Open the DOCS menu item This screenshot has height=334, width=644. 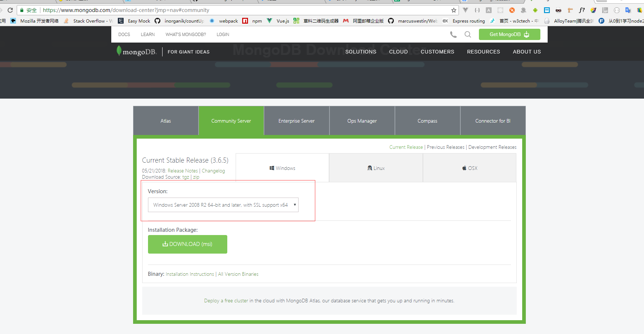pos(124,35)
